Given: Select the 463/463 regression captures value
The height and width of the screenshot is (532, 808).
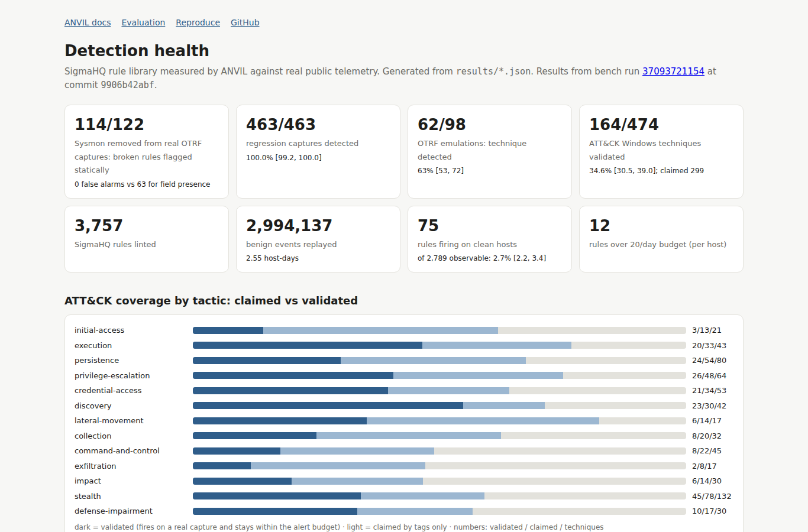Looking at the screenshot, I should [x=281, y=125].
